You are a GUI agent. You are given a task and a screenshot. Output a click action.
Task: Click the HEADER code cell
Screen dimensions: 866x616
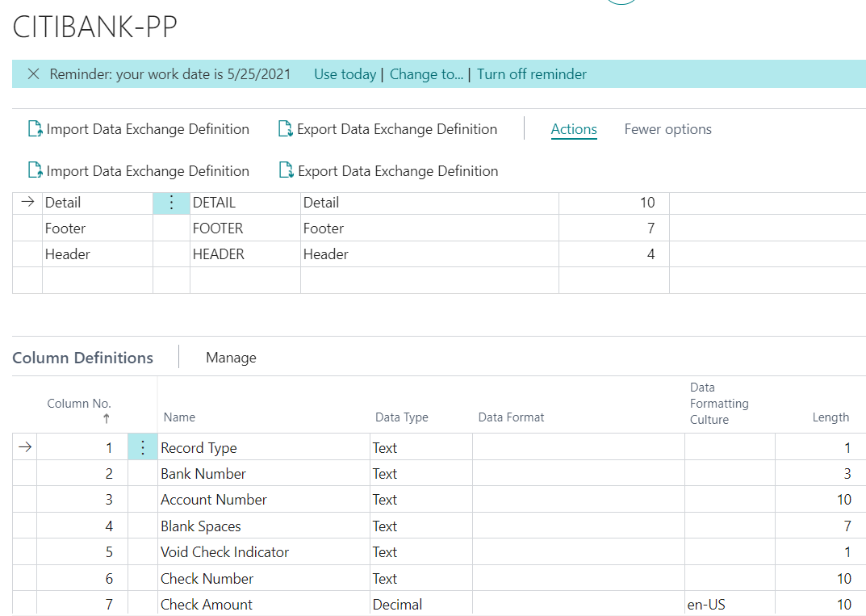[245, 254]
